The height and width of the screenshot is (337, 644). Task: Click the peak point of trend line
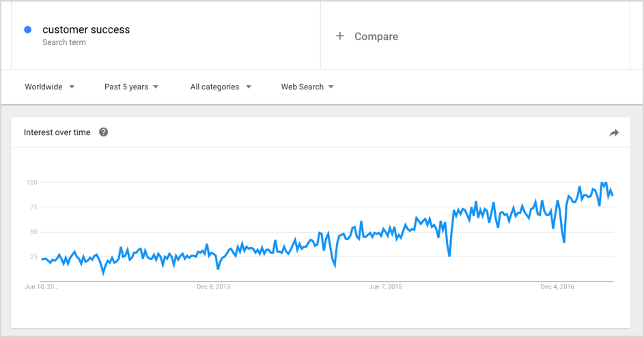[x=602, y=183]
